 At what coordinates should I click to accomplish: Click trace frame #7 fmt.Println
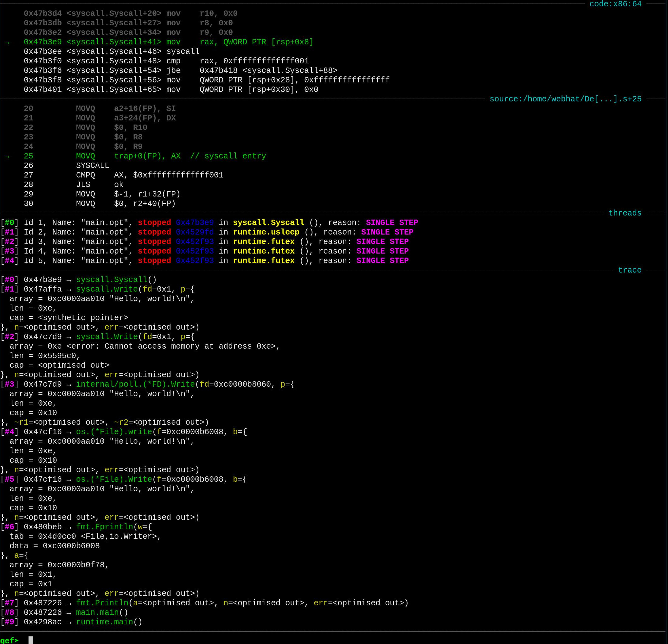pos(102,603)
